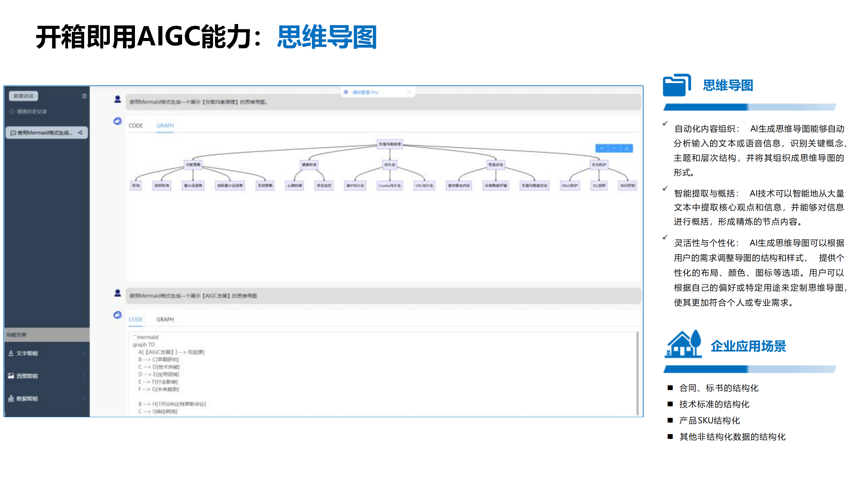Click the share icon on Mermaid conversation item

(80, 133)
